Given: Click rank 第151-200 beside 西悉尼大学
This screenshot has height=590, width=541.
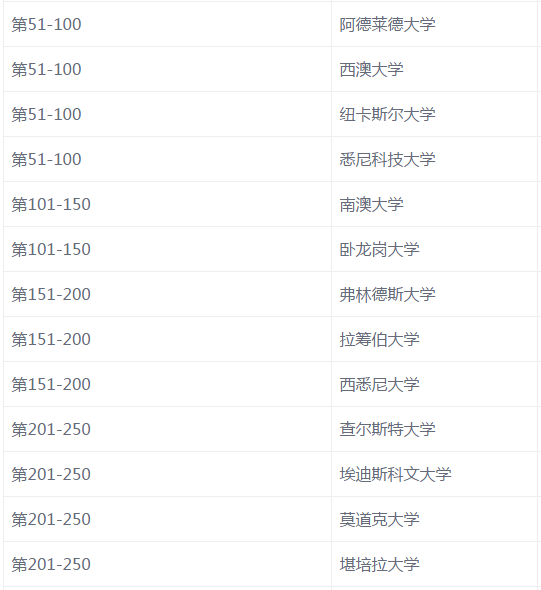Looking at the screenshot, I should pyautogui.click(x=51, y=384).
